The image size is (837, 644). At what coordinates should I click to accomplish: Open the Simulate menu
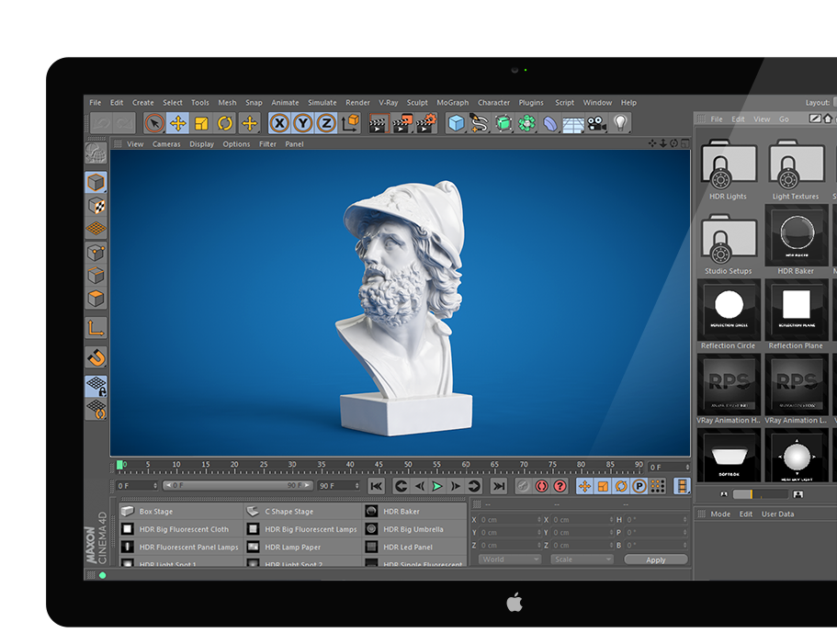point(322,103)
